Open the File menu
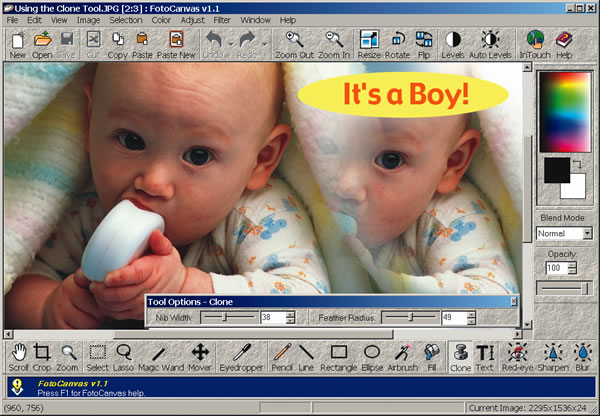The width and height of the screenshot is (600, 416). 12,20
